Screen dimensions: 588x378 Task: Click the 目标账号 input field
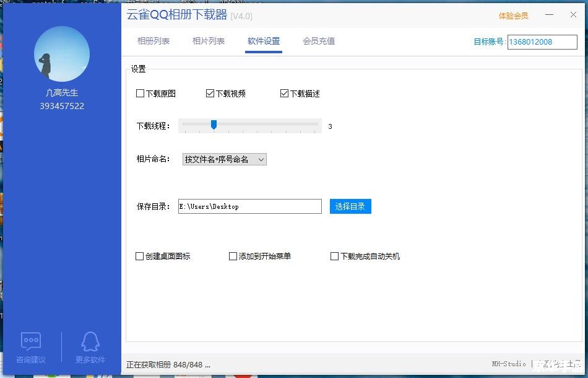[x=542, y=42]
